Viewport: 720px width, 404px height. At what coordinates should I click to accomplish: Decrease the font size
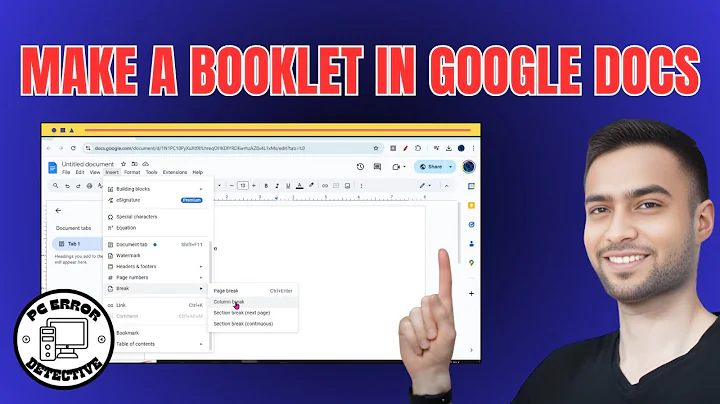pos(231,185)
